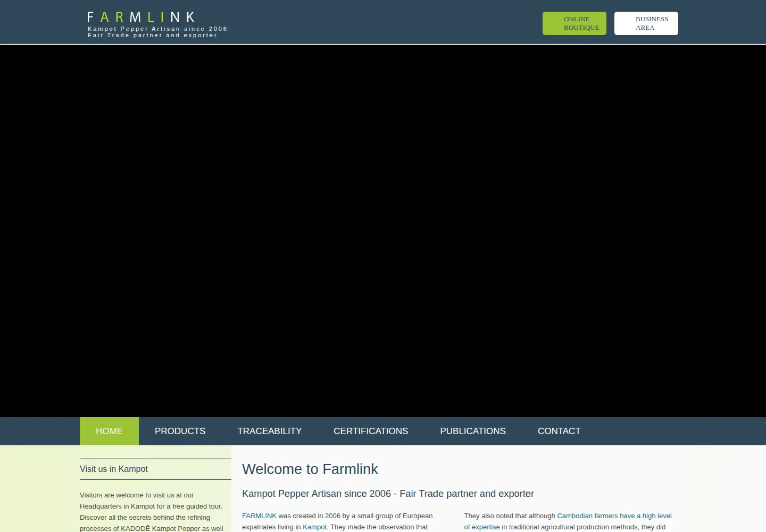Select the Home menu item

click(x=109, y=431)
